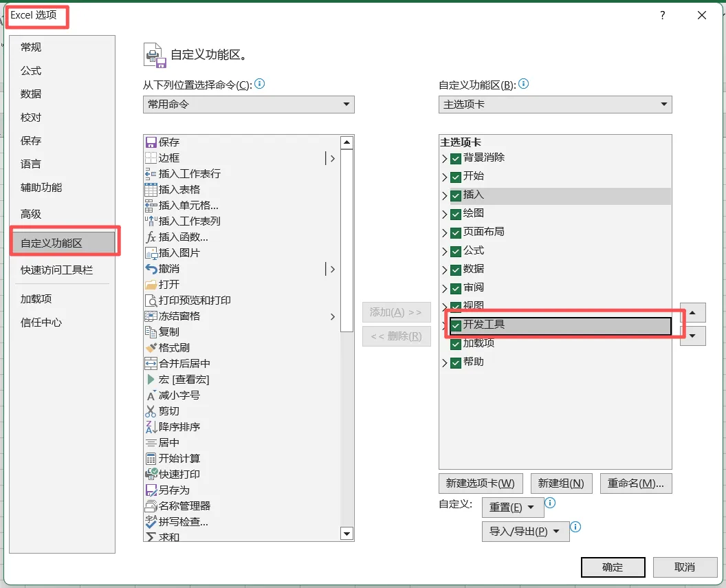The image size is (726, 588).
Task: Select the 降序排序 sort icon
Action: [151, 426]
